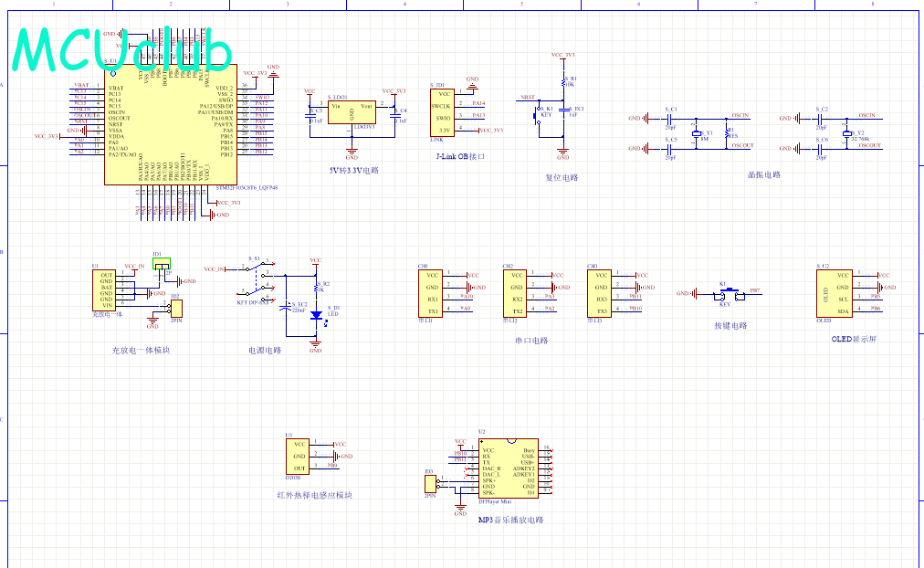Select the S_C2 20pF capacitor
Screen dimensions: 924x568
click(x=820, y=119)
